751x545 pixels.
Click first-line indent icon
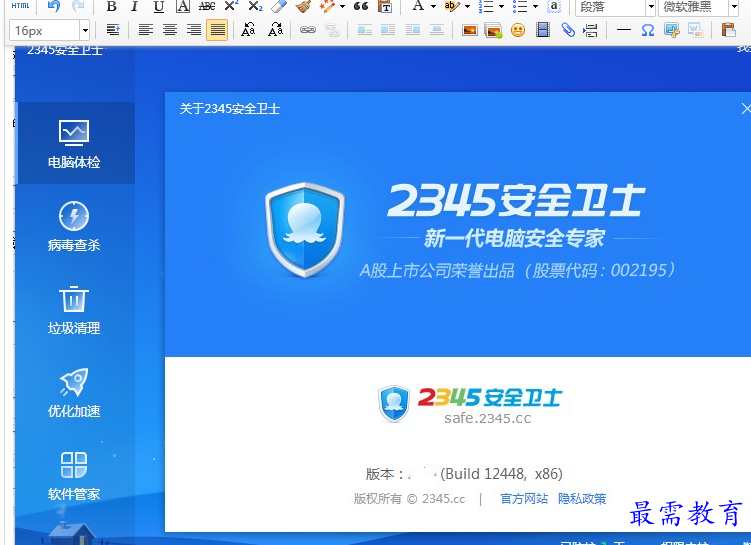pos(113,30)
